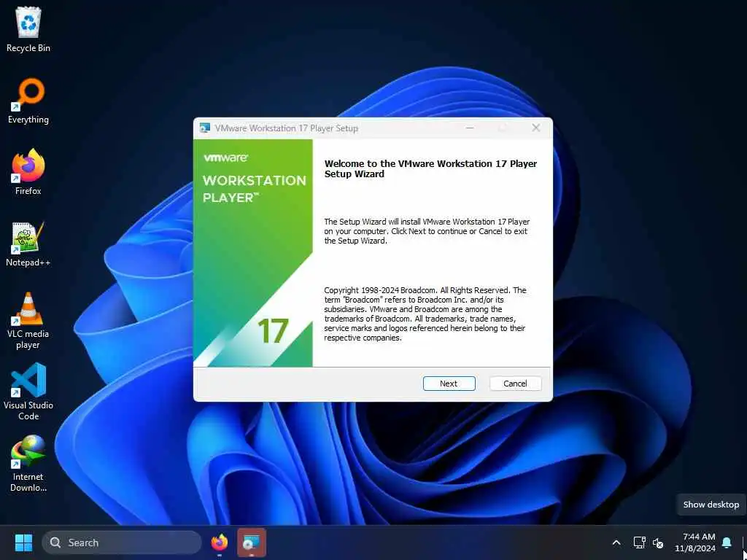
Task: Select the Firefox desktop shortcut
Action: 28,172
